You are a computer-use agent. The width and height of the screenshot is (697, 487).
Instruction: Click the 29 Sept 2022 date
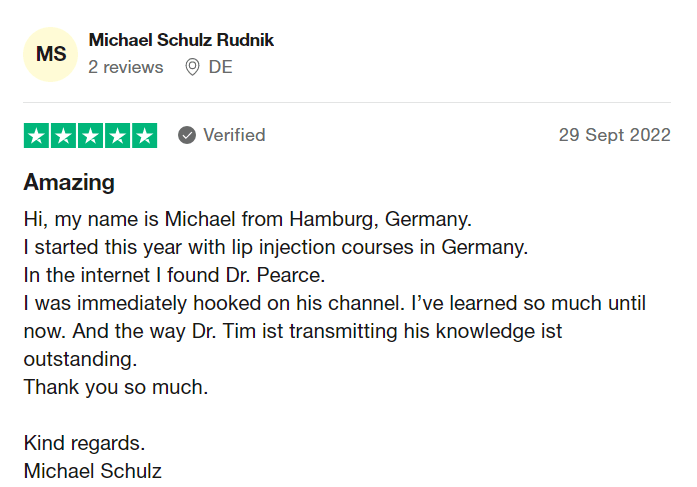tap(614, 135)
